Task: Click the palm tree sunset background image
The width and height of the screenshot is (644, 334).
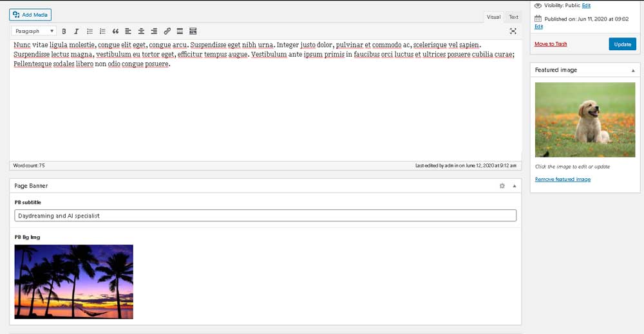Action: coord(74,281)
